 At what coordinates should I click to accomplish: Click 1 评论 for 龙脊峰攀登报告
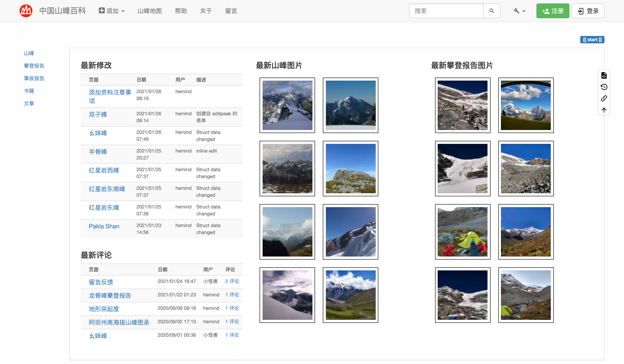tap(232, 295)
